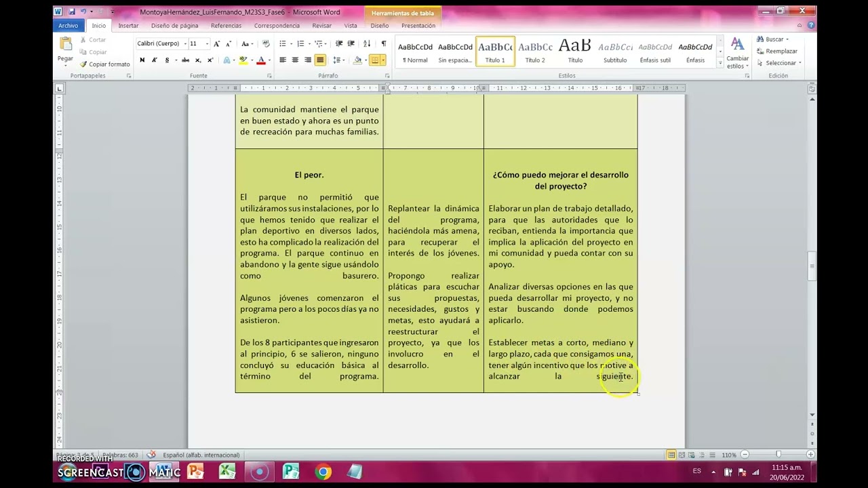Increase font size with grow font icon
This screenshot has height=488, width=868.
(x=217, y=43)
